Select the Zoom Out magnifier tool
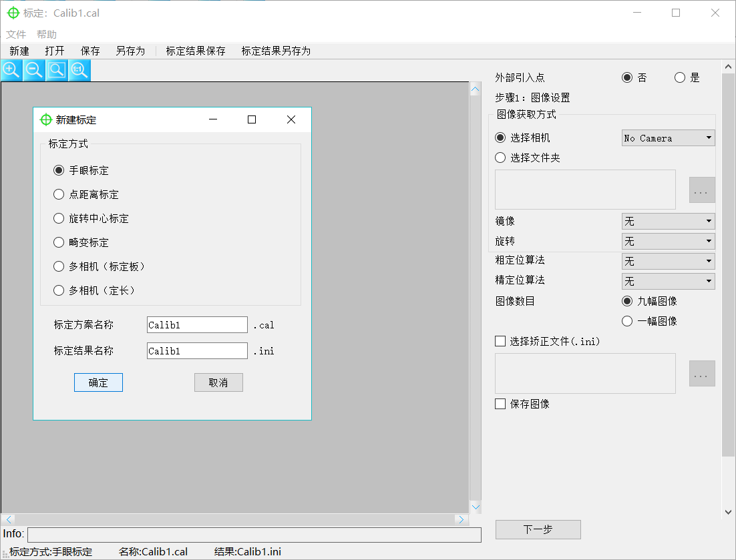This screenshot has width=736, height=560. tap(33, 69)
